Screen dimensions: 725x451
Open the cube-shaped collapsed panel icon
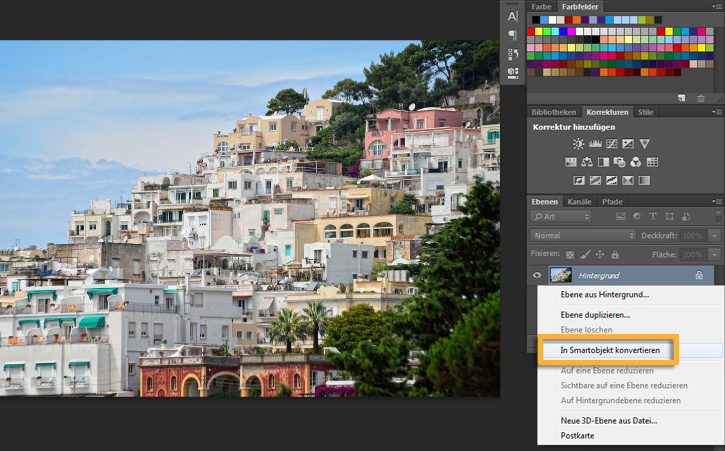pos(513,73)
